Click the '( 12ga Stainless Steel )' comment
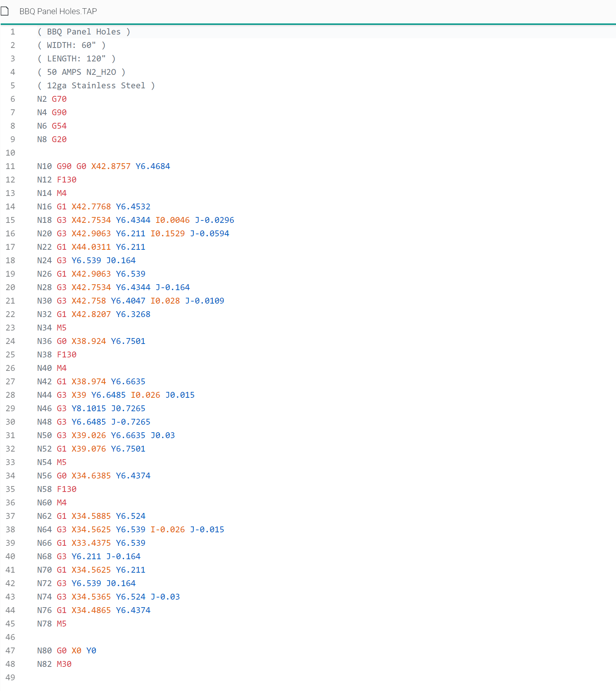 pyautogui.click(x=96, y=86)
